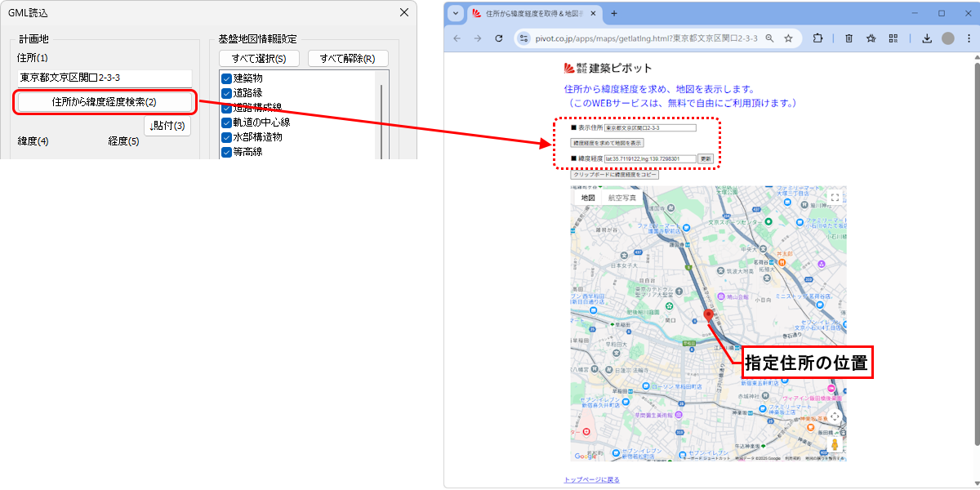Reload the page with the refresh icon

[x=499, y=38]
